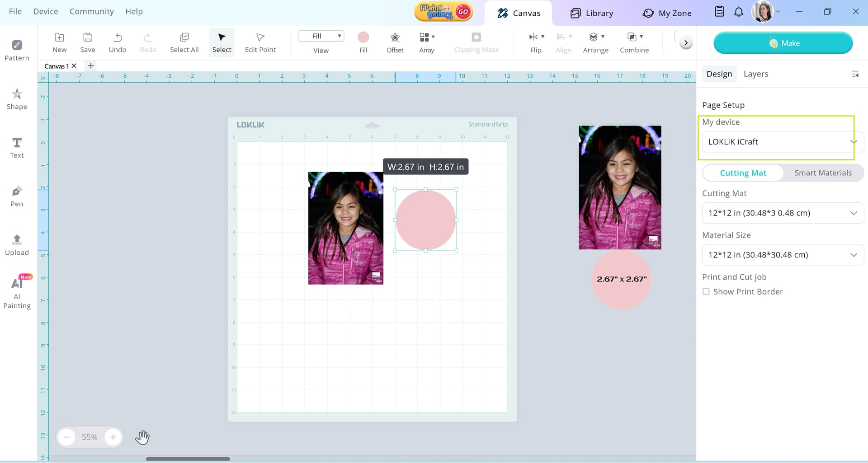This screenshot has height=463, width=868.
Task: Select the Cutting Mat option
Action: click(x=743, y=173)
